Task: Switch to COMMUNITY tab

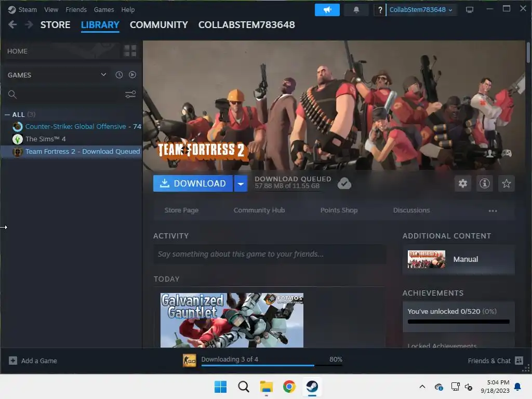Action: coord(159,25)
